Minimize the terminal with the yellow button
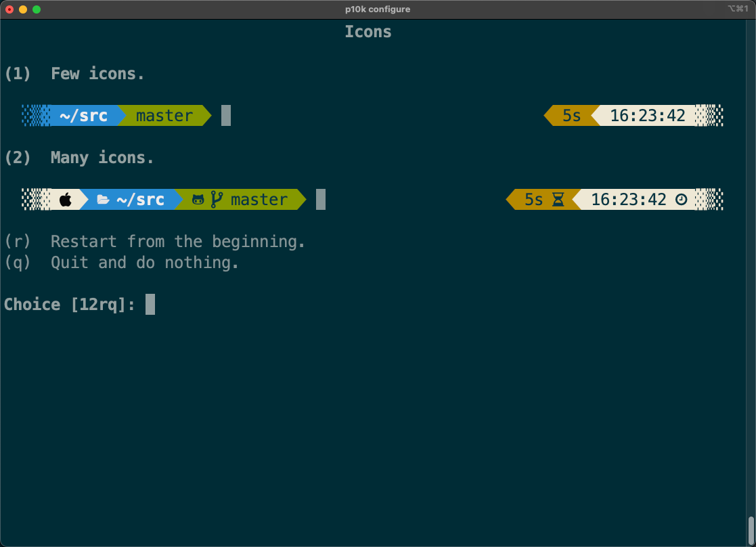The height and width of the screenshot is (547, 756). pos(23,9)
